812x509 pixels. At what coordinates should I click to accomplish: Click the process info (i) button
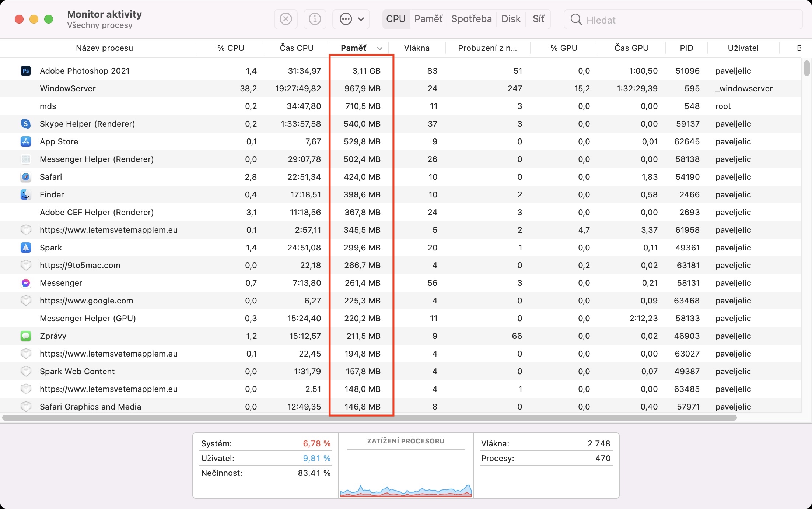(x=315, y=19)
